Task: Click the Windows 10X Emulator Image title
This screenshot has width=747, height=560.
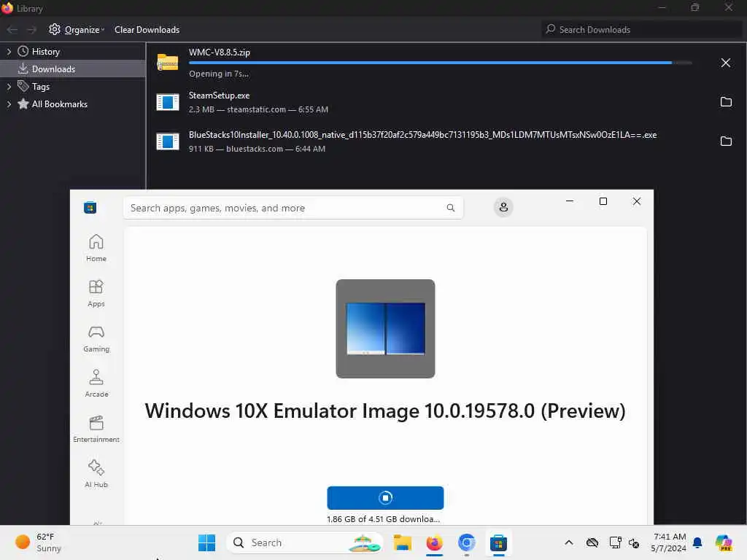Action: [x=385, y=411]
